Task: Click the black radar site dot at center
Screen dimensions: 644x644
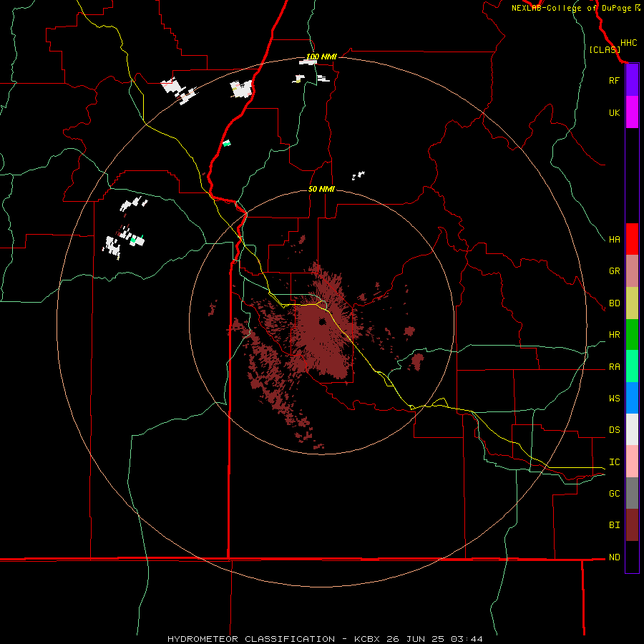Action: click(323, 321)
